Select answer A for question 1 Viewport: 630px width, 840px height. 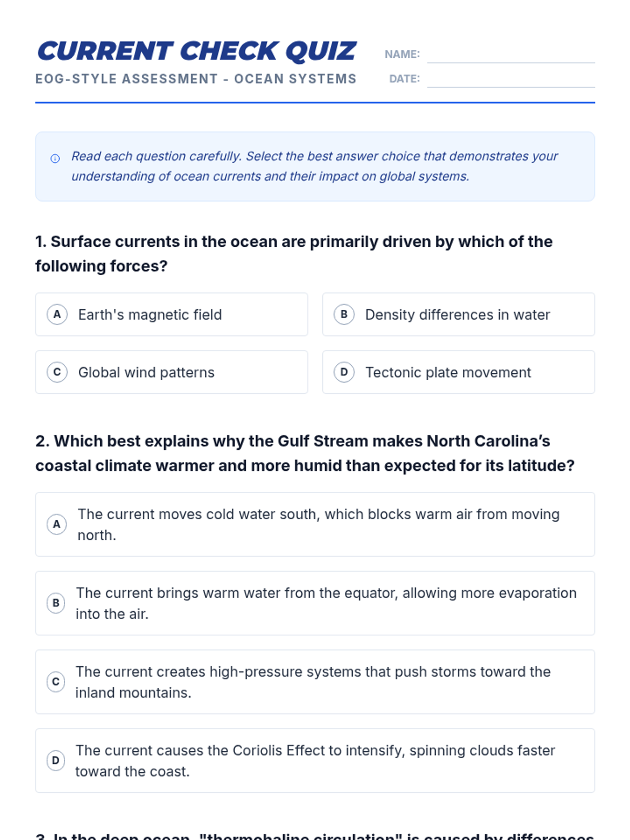[x=57, y=314]
